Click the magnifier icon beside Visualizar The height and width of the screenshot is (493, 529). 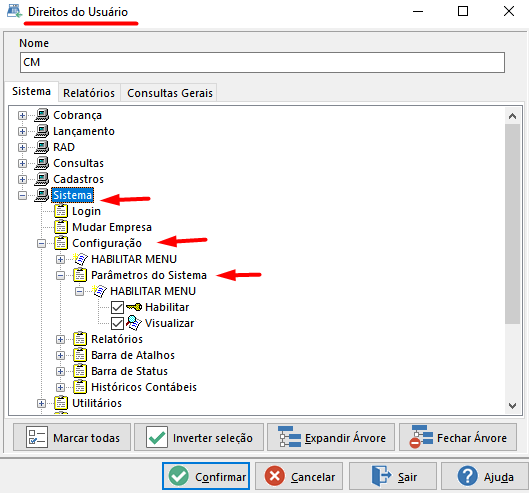[x=134, y=323]
